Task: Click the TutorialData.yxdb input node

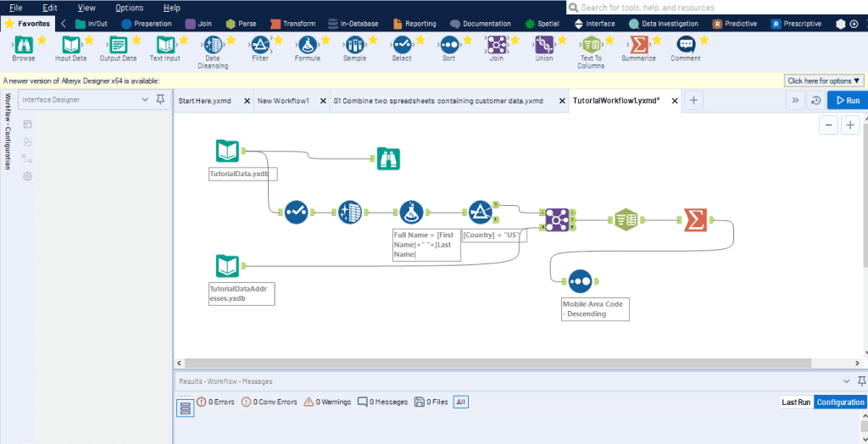Action: tap(227, 152)
